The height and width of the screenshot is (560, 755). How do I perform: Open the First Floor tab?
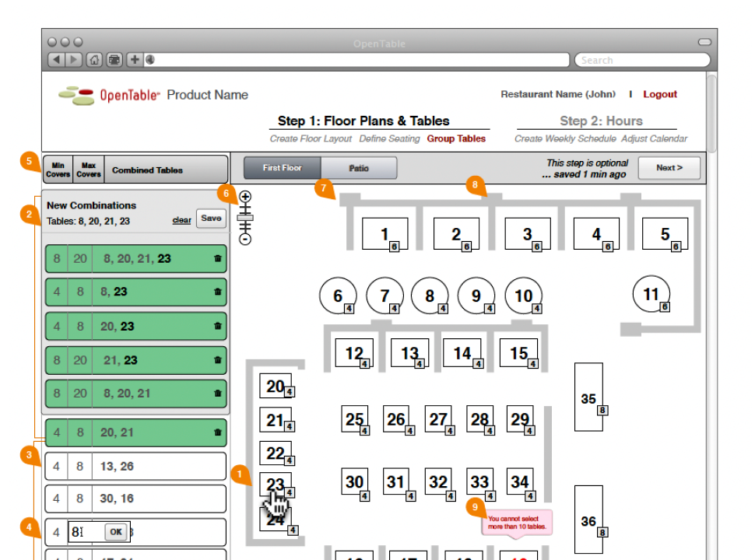coord(282,168)
